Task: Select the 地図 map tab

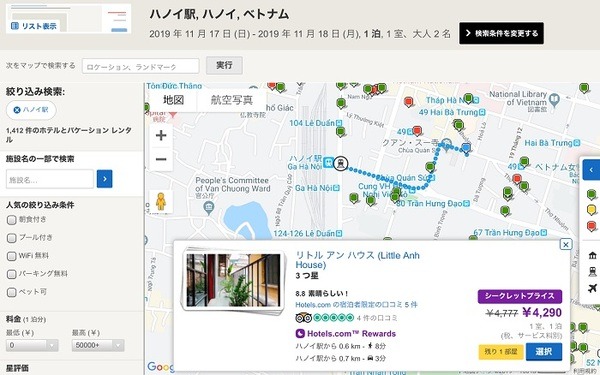Action: 174,100
